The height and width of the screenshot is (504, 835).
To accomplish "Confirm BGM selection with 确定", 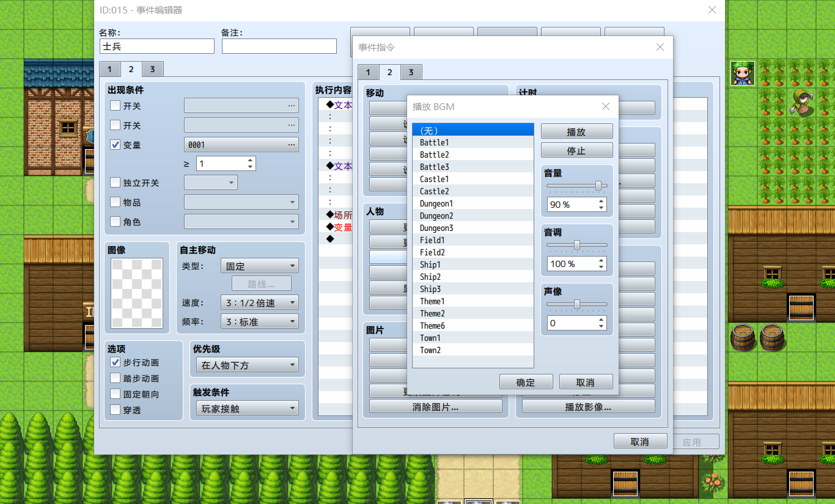I will [x=526, y=382].
